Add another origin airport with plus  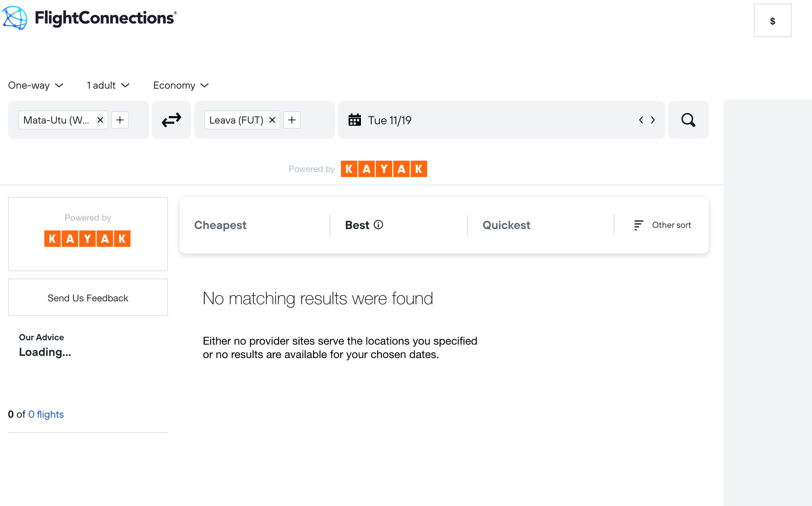pyautogui.click(x=120, y=120)
